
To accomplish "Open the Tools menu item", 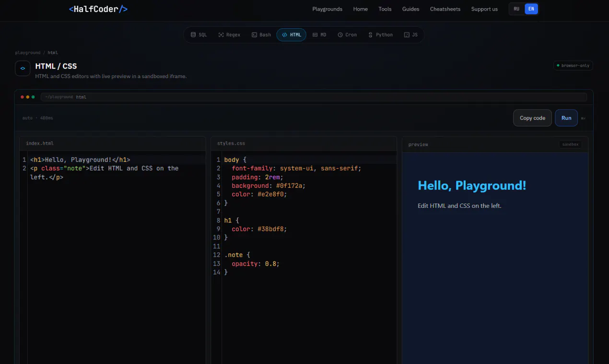I will [x=385, y=9].
